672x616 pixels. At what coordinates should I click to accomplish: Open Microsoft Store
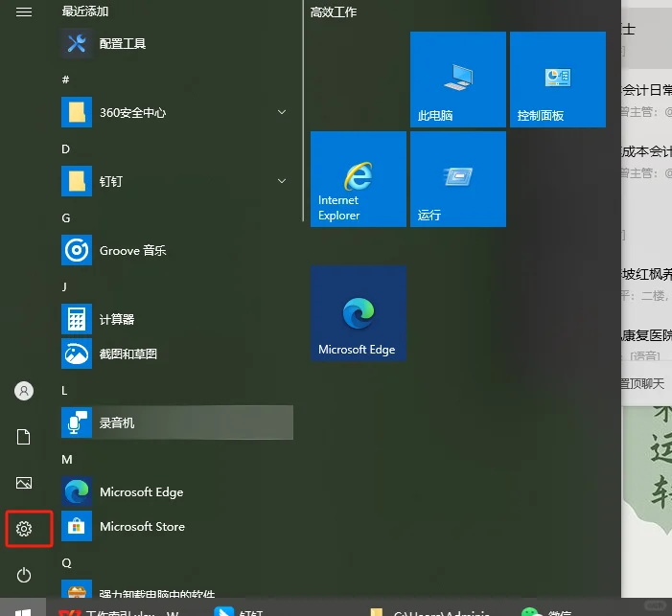click(177, 527)
